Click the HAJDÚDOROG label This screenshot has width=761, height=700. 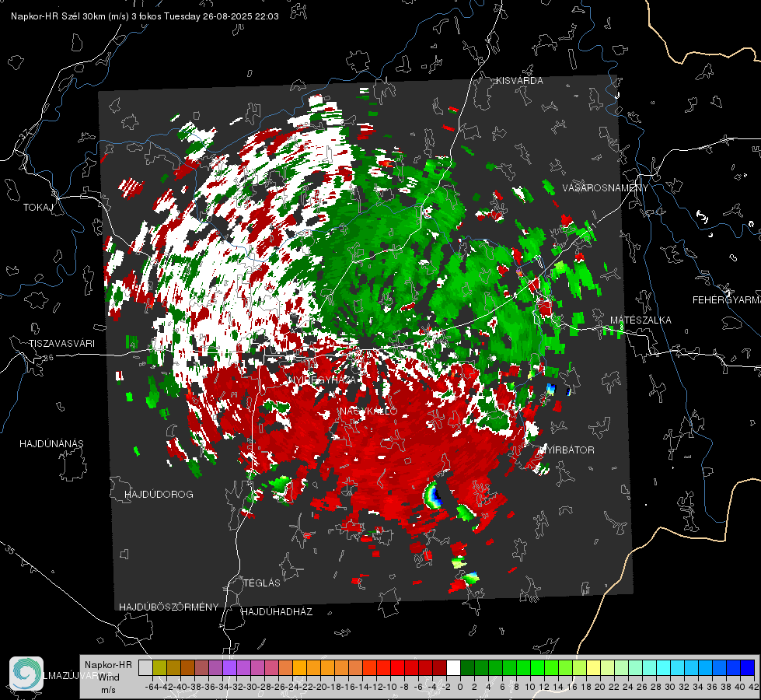click(x=159, y=494)
